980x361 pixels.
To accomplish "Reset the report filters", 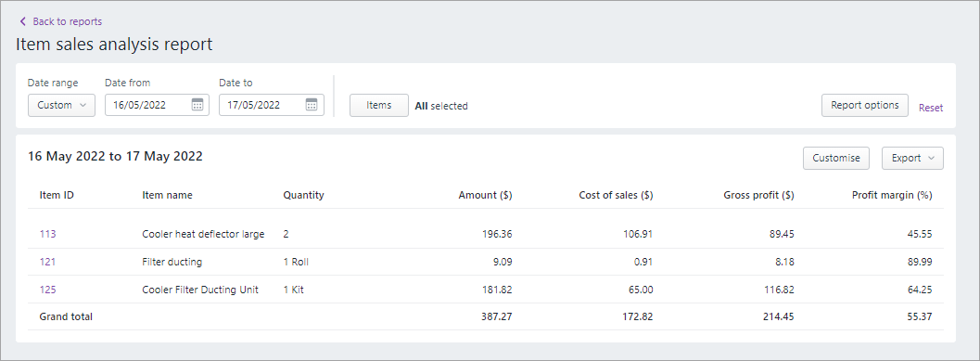I will (931, 108).
